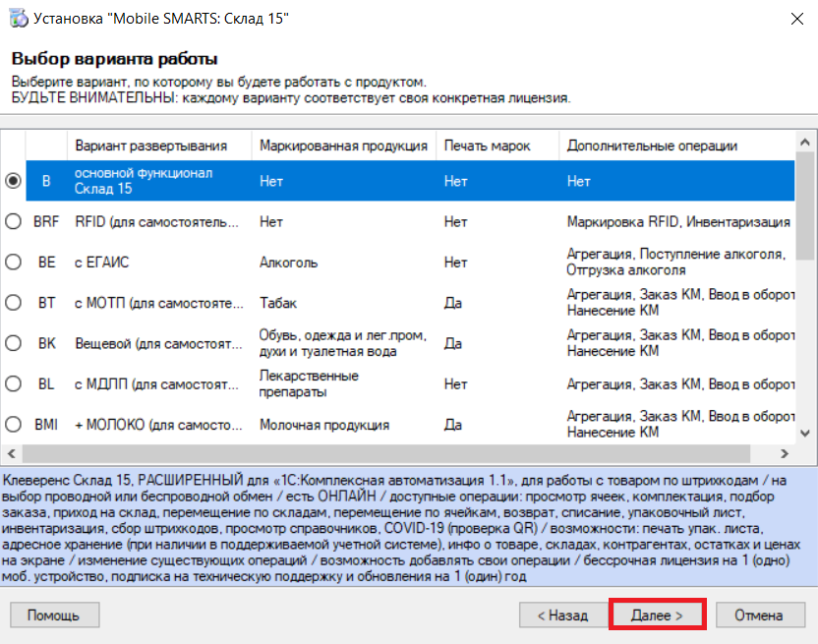Image resolution: width=818 pixels, height=644 pixels.
Task: Click the 'BT' code cell
Action: click(x=46, y=303)
